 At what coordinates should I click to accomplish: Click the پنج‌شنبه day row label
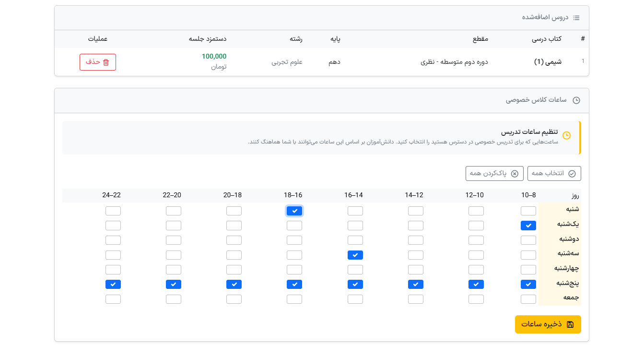[x=568, y=285]
